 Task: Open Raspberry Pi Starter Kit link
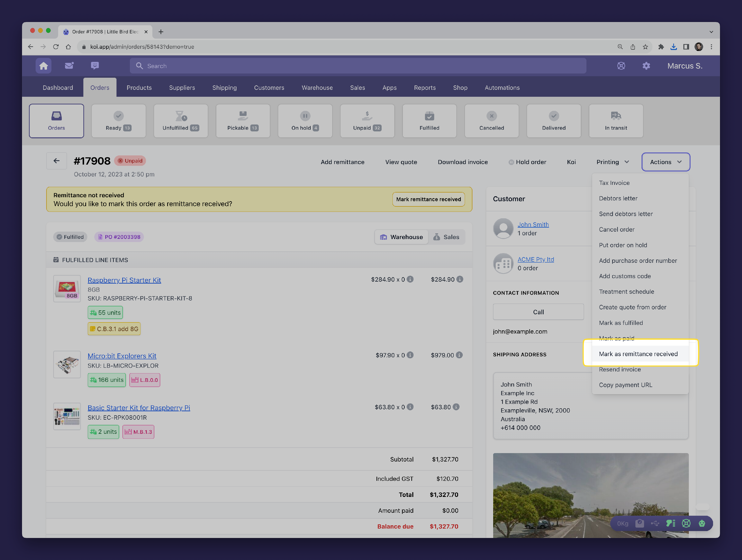click(124, 280)
